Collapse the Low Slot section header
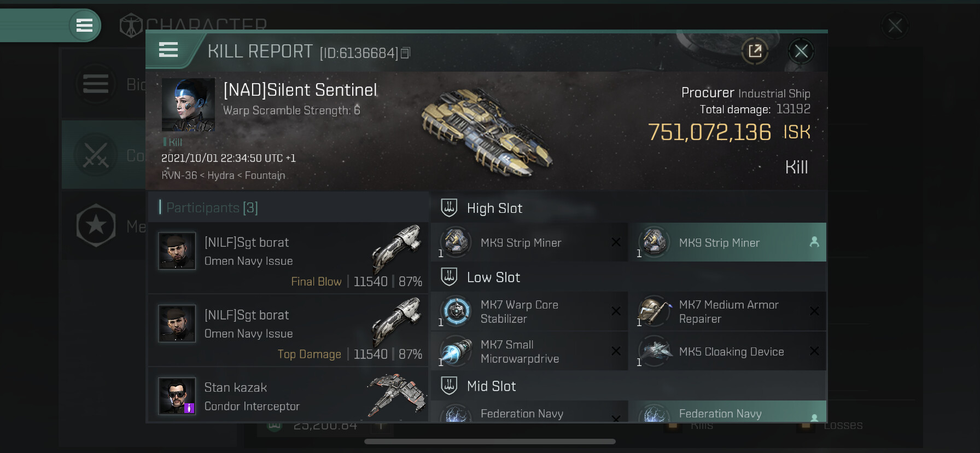The image size is (980, 453). [x=493, y=277]
